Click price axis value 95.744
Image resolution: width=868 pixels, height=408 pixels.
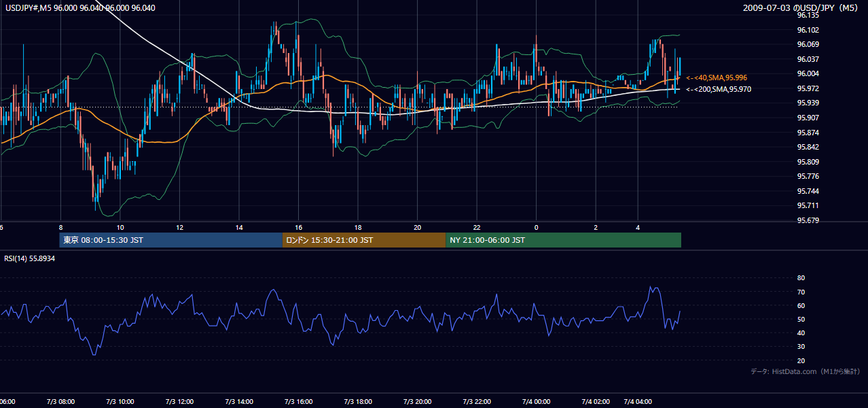click(x=807, y=191)
